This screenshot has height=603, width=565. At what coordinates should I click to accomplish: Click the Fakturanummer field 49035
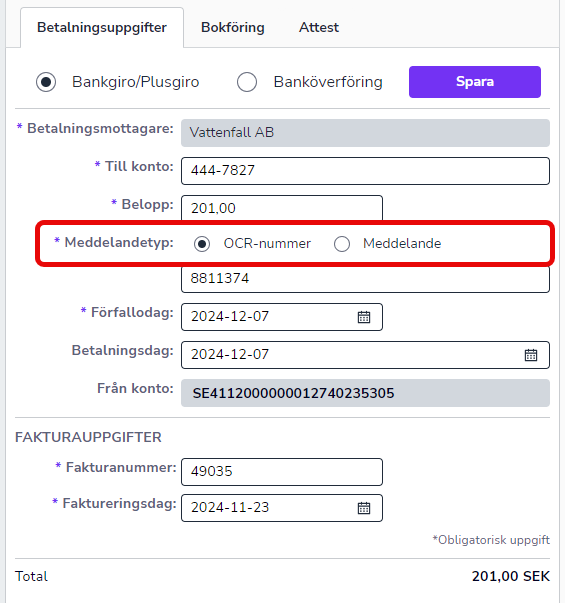(282, 471)
